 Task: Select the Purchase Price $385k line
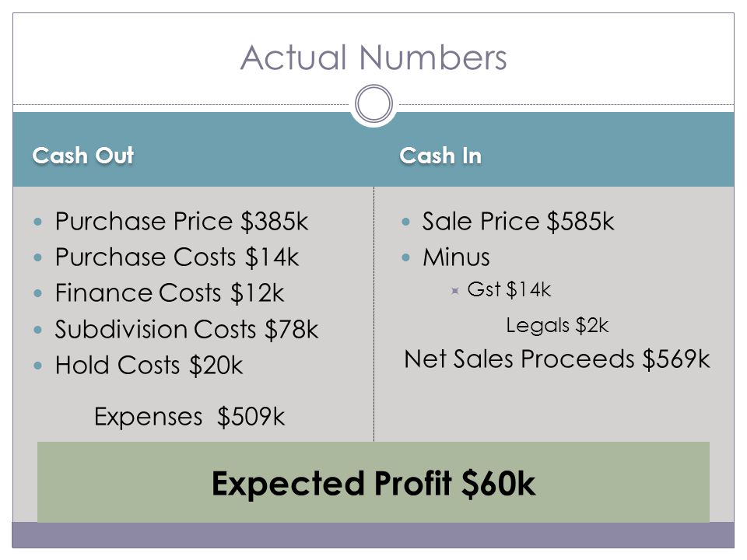[x=181, y=222]
